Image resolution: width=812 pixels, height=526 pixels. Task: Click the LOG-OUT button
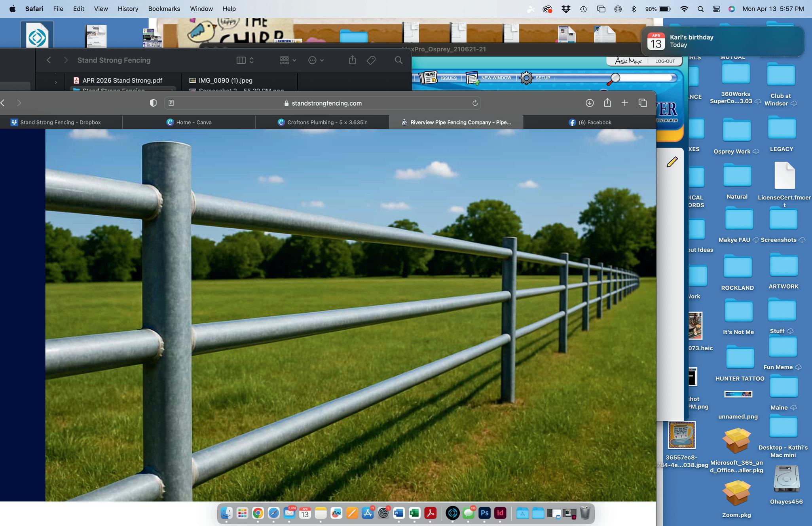665,61
